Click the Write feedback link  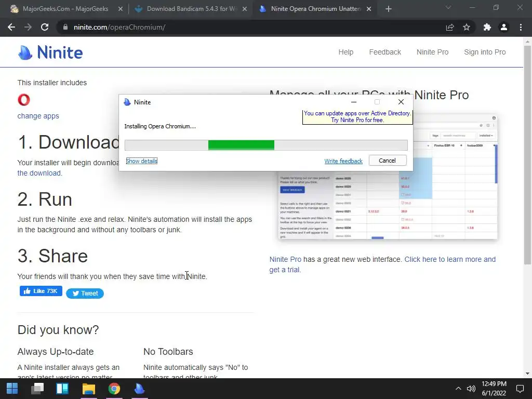(x=343, y=161)
